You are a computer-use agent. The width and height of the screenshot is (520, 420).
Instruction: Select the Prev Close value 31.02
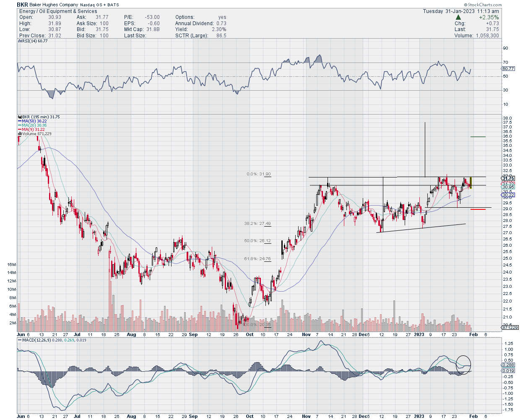(55, 36)
